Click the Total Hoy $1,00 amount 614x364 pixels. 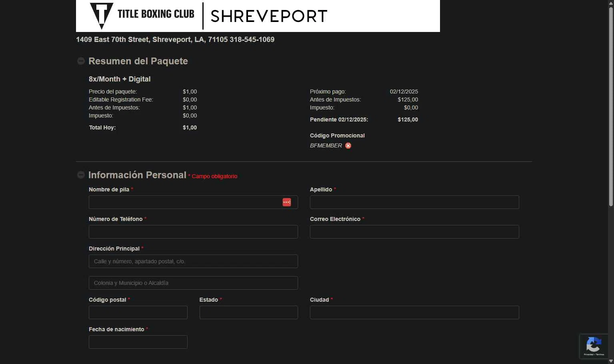point(190,128)
